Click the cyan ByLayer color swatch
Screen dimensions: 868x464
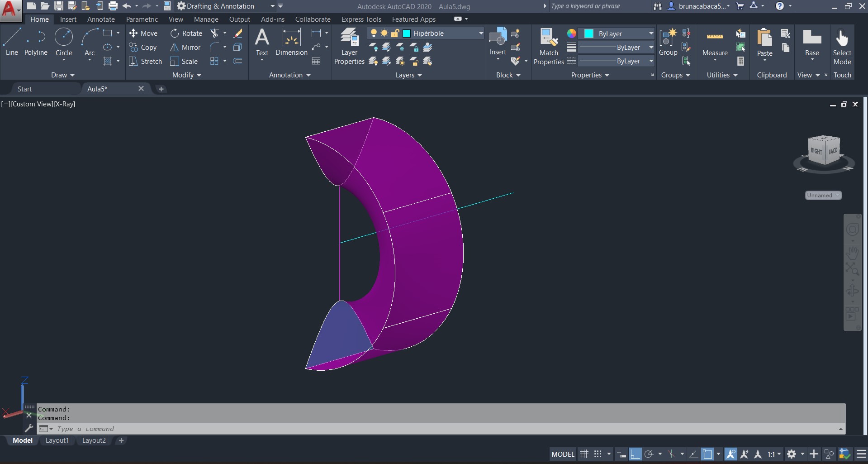[588, 33]
